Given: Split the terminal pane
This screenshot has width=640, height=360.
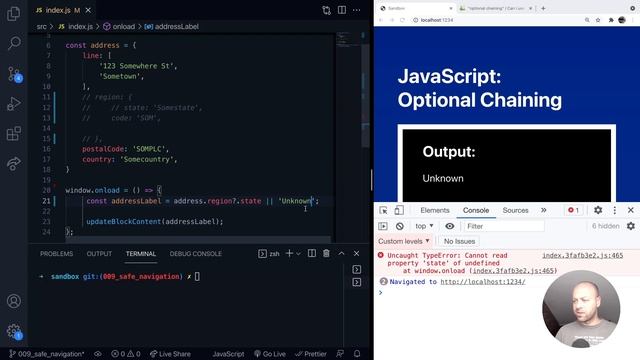Looking at the screenshot, I should [x=312, y=253].
